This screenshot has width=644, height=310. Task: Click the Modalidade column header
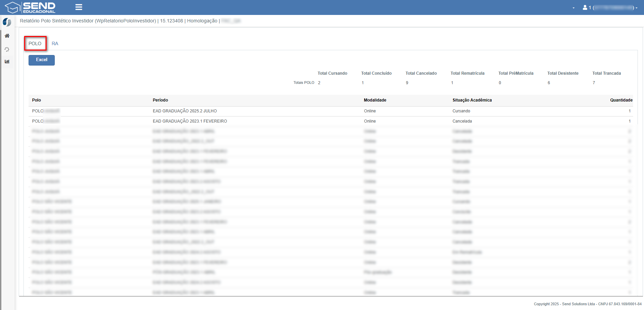(375, 100)
